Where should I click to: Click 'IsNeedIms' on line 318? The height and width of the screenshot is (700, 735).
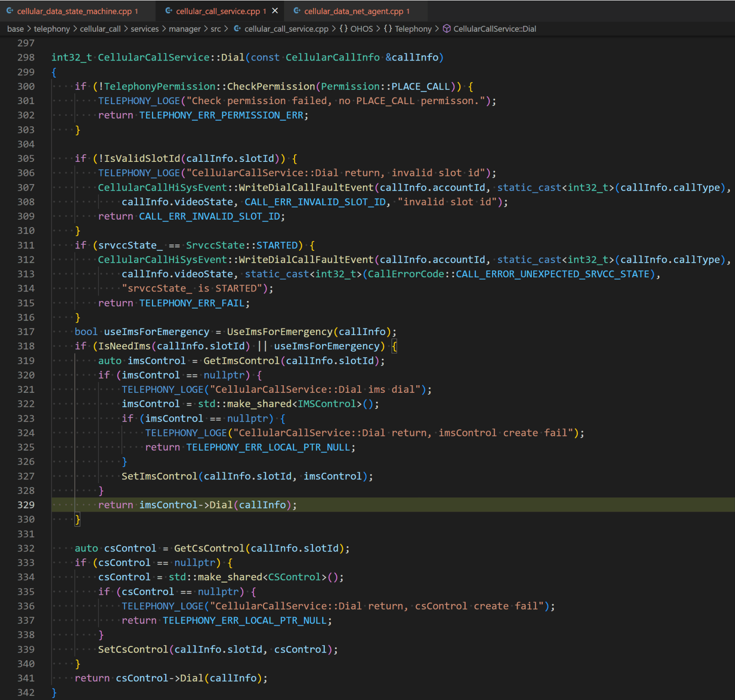coord(125,346)
